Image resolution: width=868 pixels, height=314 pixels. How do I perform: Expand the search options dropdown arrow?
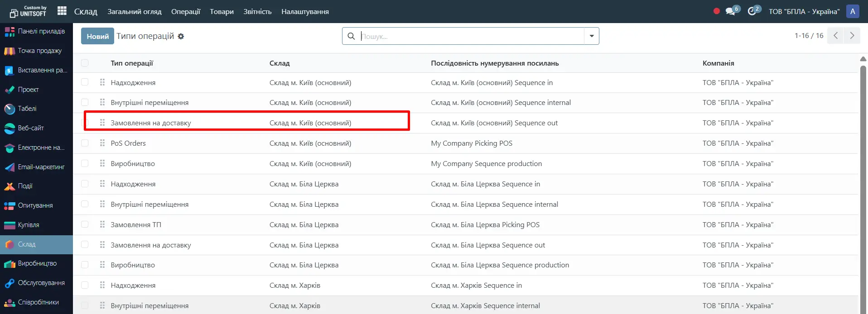pyautogui.click(x=592, y=36)
